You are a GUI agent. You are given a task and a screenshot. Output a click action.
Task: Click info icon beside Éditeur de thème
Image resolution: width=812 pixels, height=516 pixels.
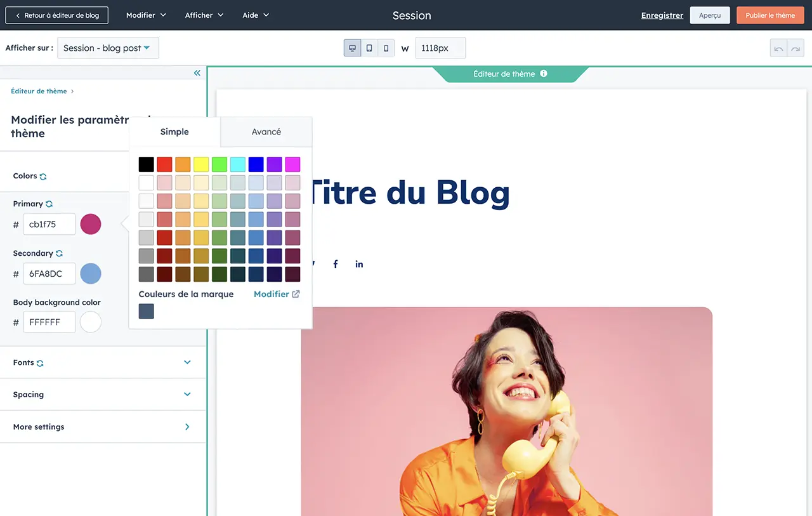coord(544,74)
